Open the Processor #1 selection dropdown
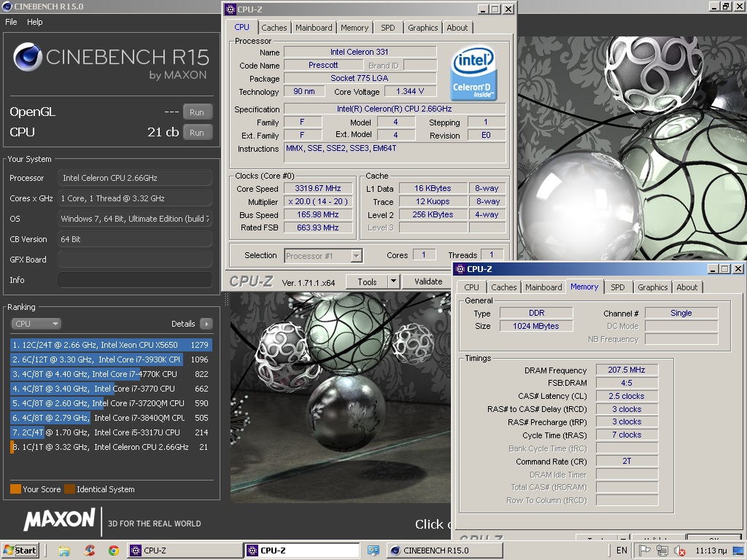 (x=323, y=256)
